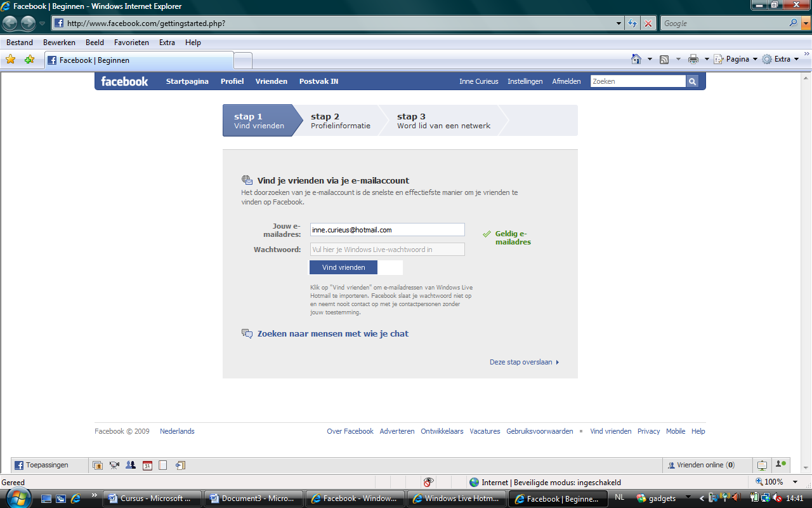
Task: Switch to Cursus - Microsoft Word taskbar window
Action: (x=152, y=498)
